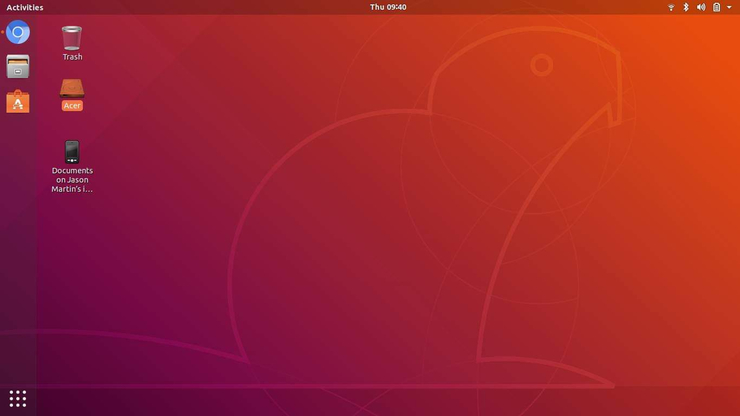Viewport: 740px width, 416px height.
Task: Select the Acer drive desktop icon
Action: click(72, 88)
